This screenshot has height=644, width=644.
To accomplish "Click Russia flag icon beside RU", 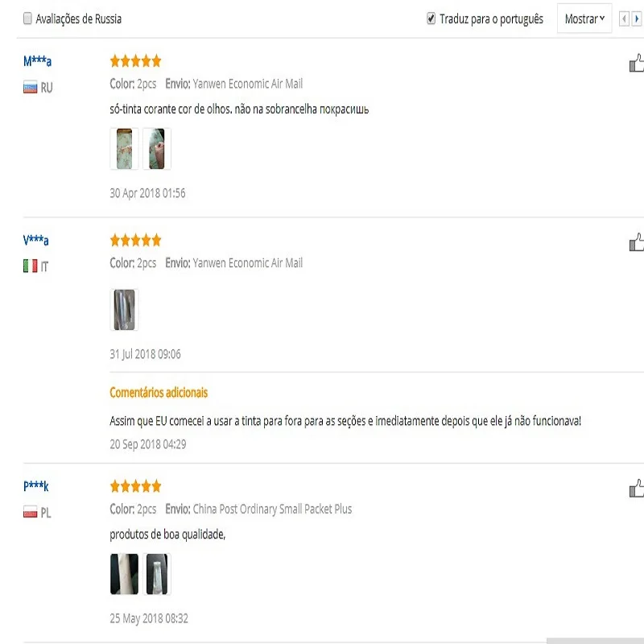I will [x=31, y=88].
